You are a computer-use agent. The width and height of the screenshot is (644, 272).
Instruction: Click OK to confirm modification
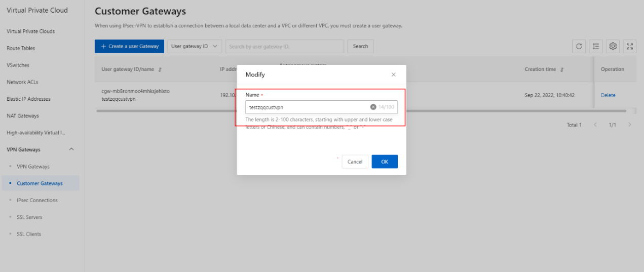pos(384,162)
